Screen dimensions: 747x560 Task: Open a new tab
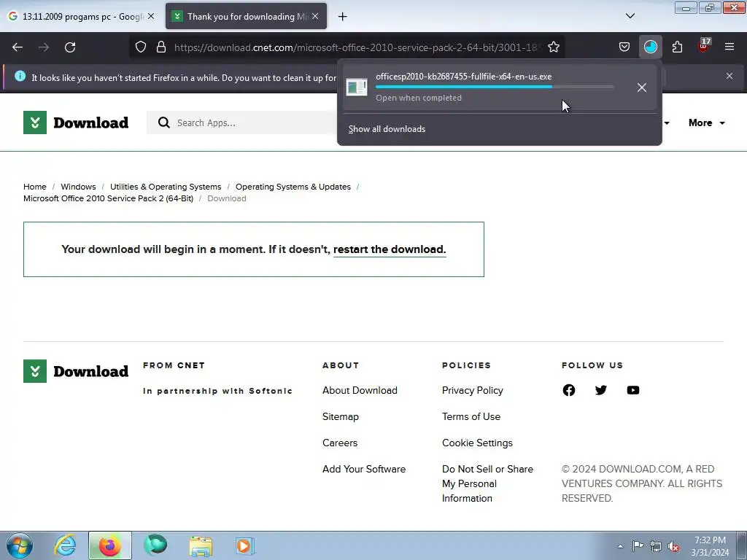click(x=343, y=17)
